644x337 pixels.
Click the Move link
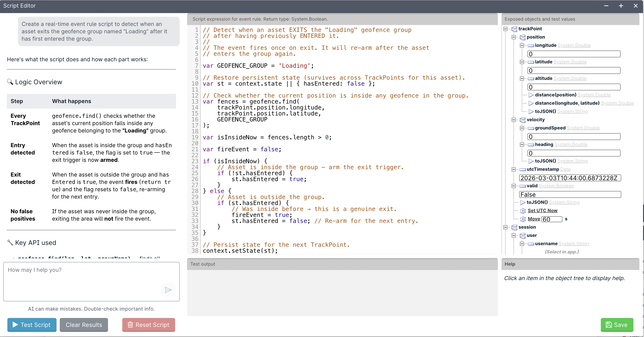[534, 219]
